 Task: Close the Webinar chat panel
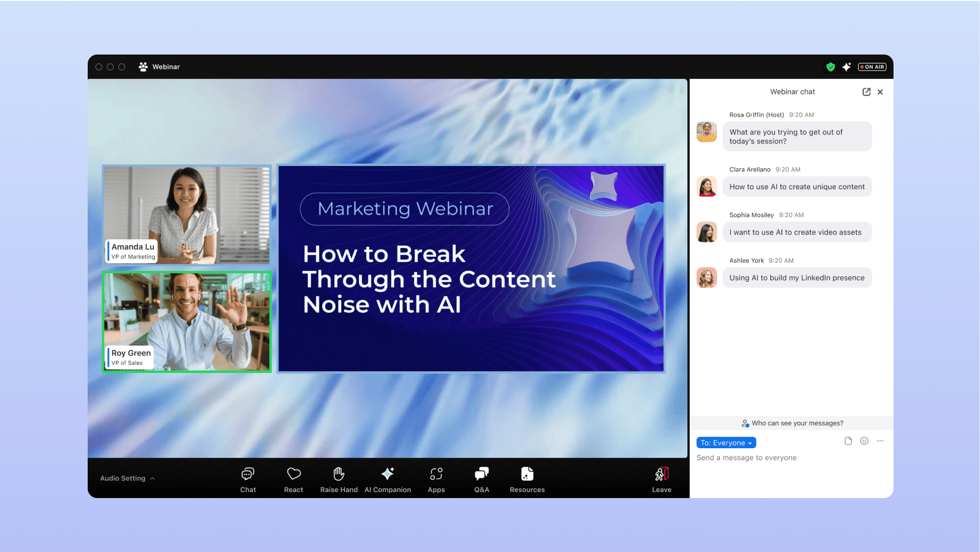pos(880,92)
